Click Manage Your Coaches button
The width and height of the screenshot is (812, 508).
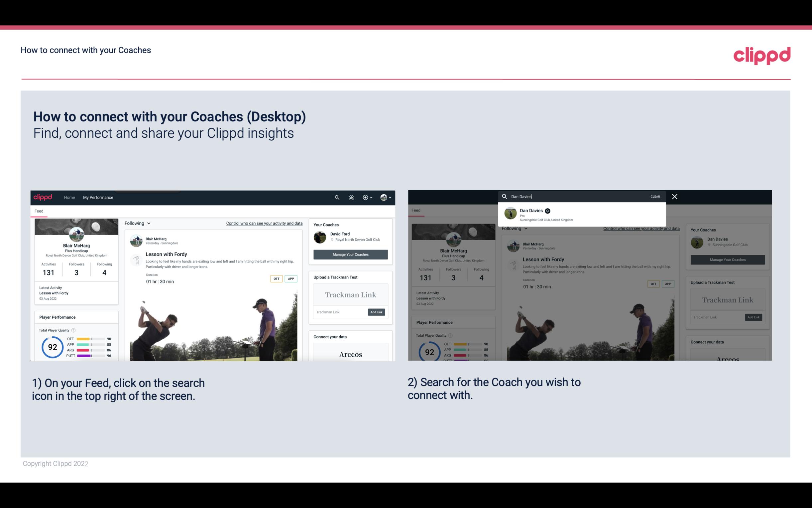(x=350, y=254)
